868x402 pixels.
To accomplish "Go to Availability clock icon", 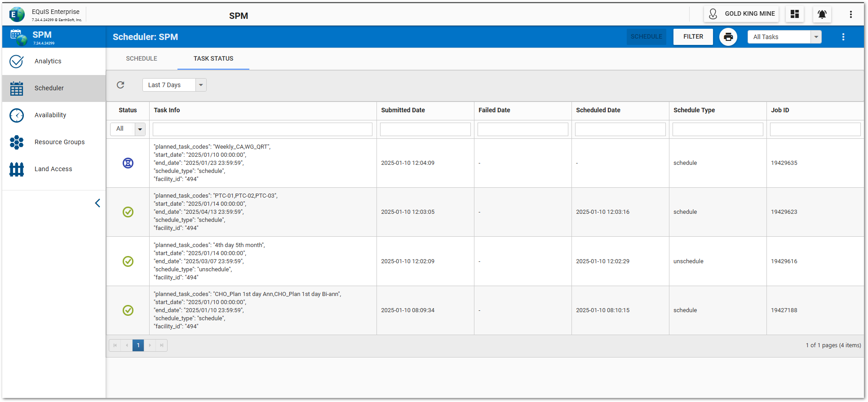I will [x=17, y=115].
